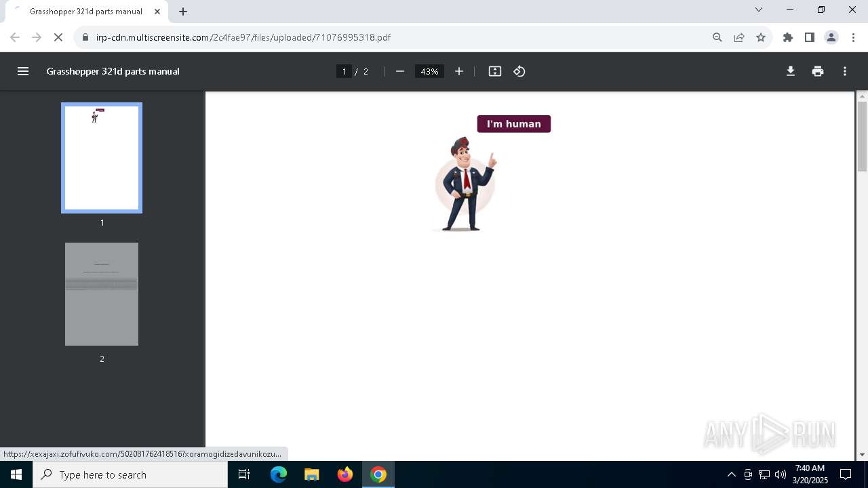Open the PDF viewer more actions menu
This screenshot has height=488, width=868.
pos(845,71)
